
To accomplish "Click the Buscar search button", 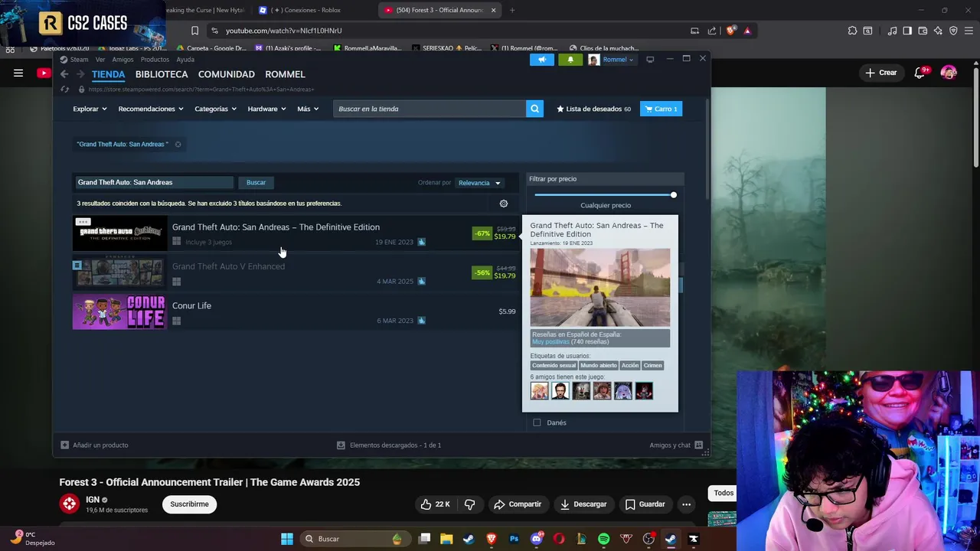I will (x=256, y=182).
